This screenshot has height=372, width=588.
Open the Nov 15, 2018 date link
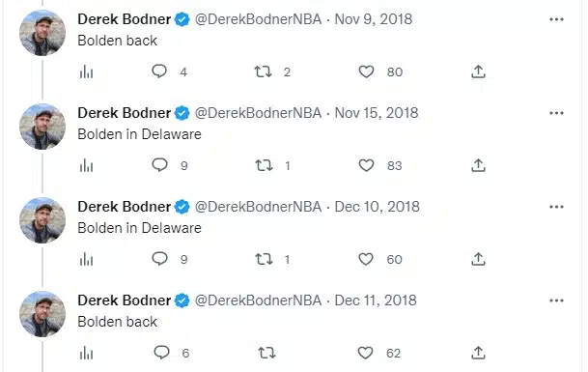tap(377, 113)
